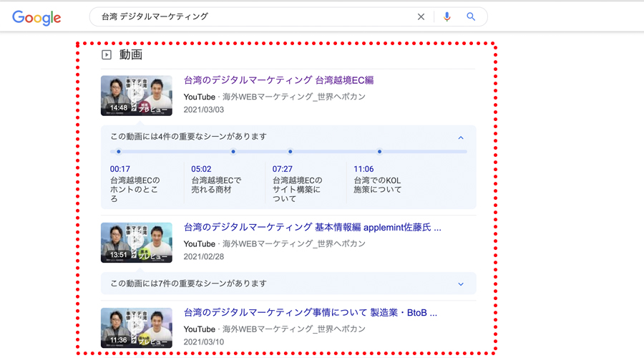The image size is (644, 358).
Task: Click the text この動画には7件の重要なシーンがあります
Action: pos(188,284)
